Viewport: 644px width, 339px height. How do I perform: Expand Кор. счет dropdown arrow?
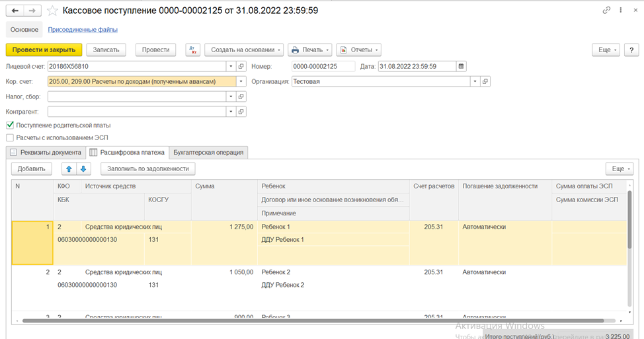[x=241, y=81]
